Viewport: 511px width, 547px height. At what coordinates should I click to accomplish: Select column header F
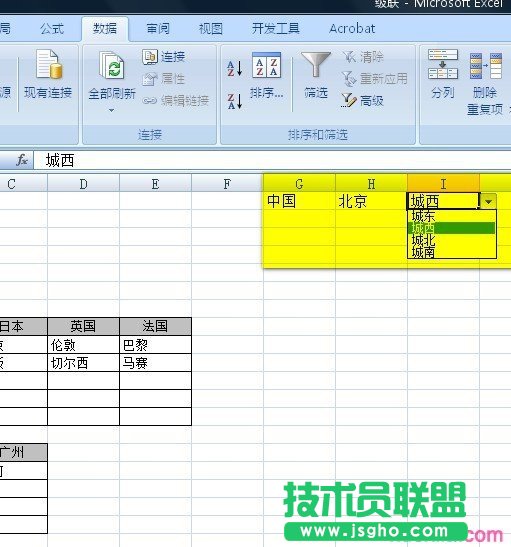point(227,184)
